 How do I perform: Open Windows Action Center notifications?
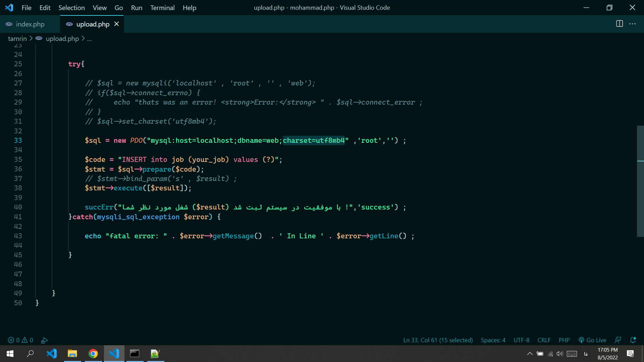630,354
